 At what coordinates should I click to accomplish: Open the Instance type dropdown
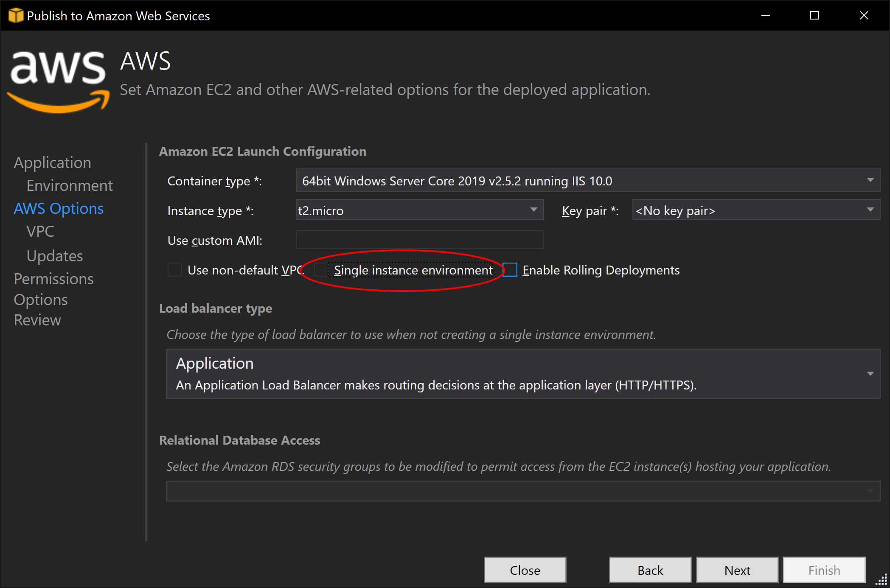click(x=534, y=210)
